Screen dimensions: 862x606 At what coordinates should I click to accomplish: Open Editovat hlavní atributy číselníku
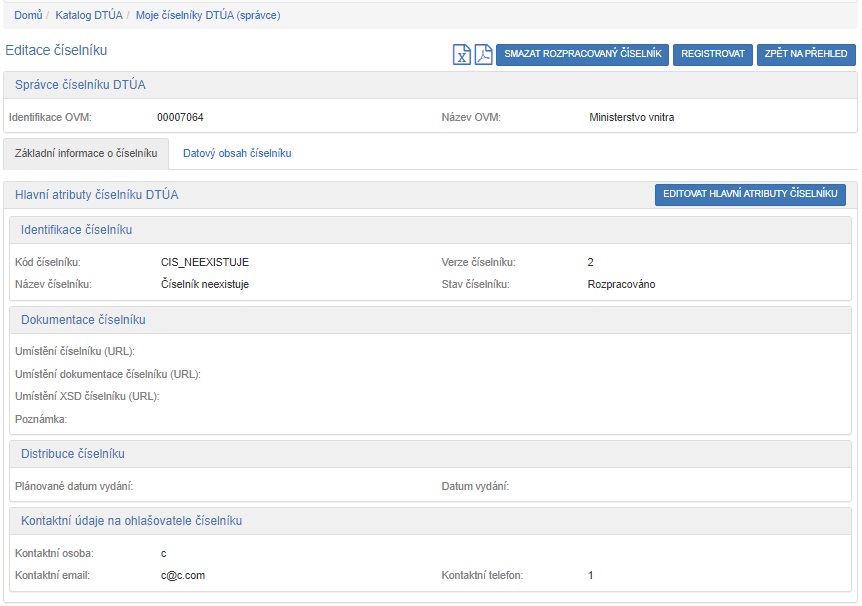(750, 194)
